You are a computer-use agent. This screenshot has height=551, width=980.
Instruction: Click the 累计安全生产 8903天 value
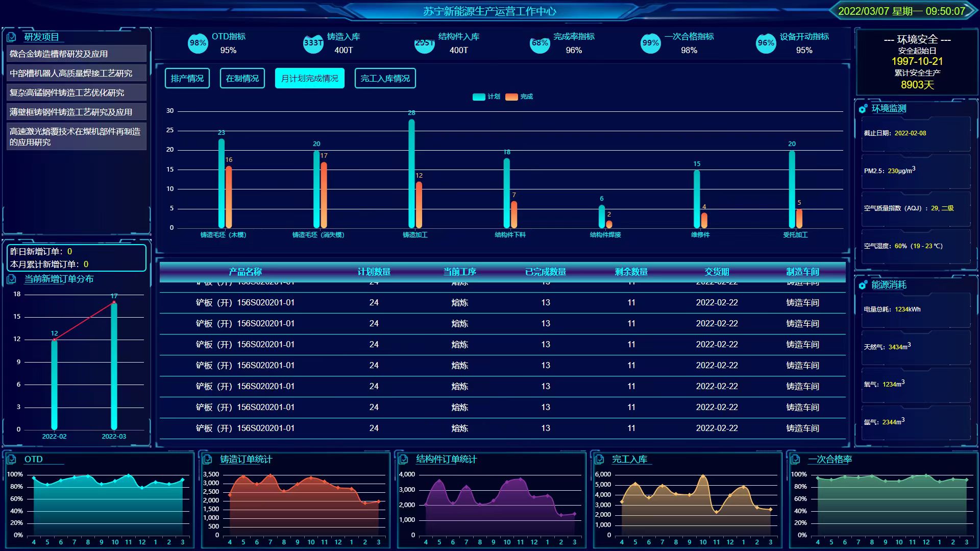(x=917, y=85)
